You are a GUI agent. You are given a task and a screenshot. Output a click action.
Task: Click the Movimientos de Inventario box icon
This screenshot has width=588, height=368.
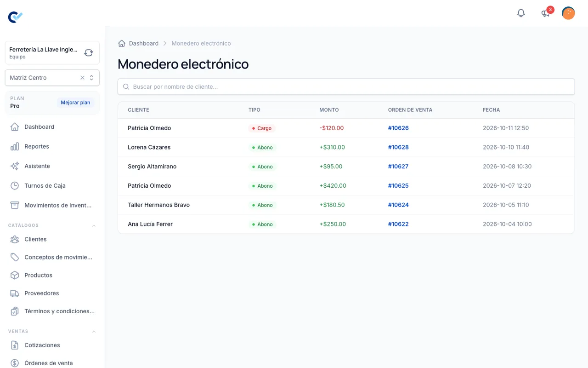tap(15, 205)
